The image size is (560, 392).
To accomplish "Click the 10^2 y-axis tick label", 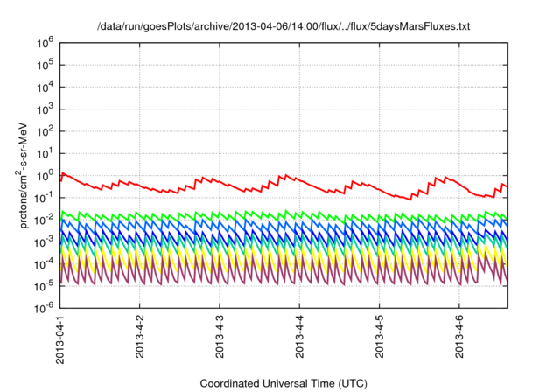I will click(45, 131).
